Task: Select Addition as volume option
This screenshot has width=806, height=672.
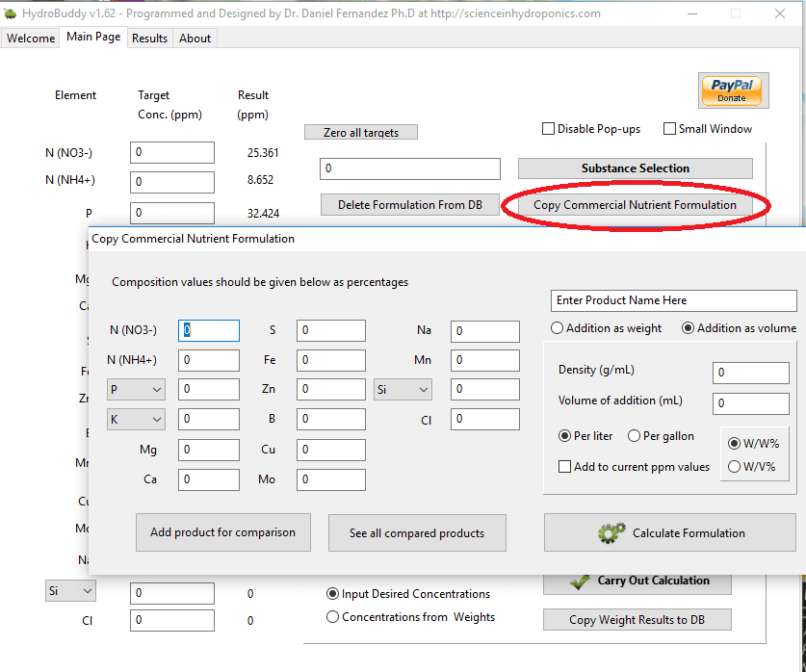Action: [688, 327]
